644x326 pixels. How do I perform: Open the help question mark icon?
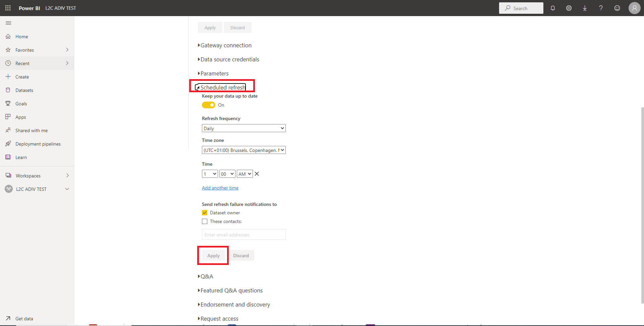(601, 8)
